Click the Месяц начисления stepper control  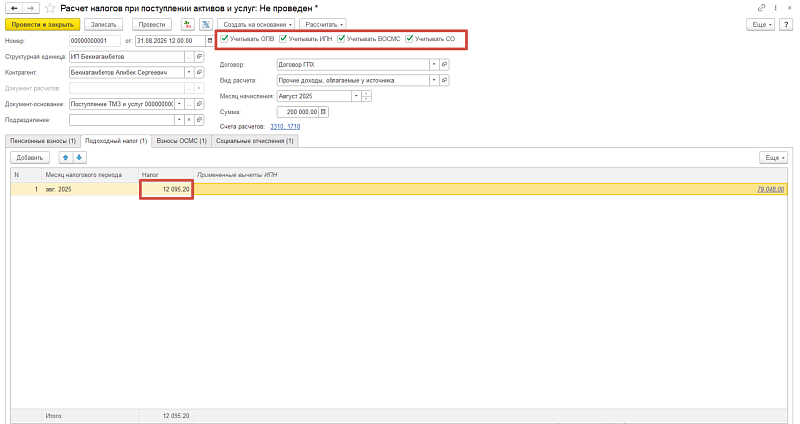367,96
